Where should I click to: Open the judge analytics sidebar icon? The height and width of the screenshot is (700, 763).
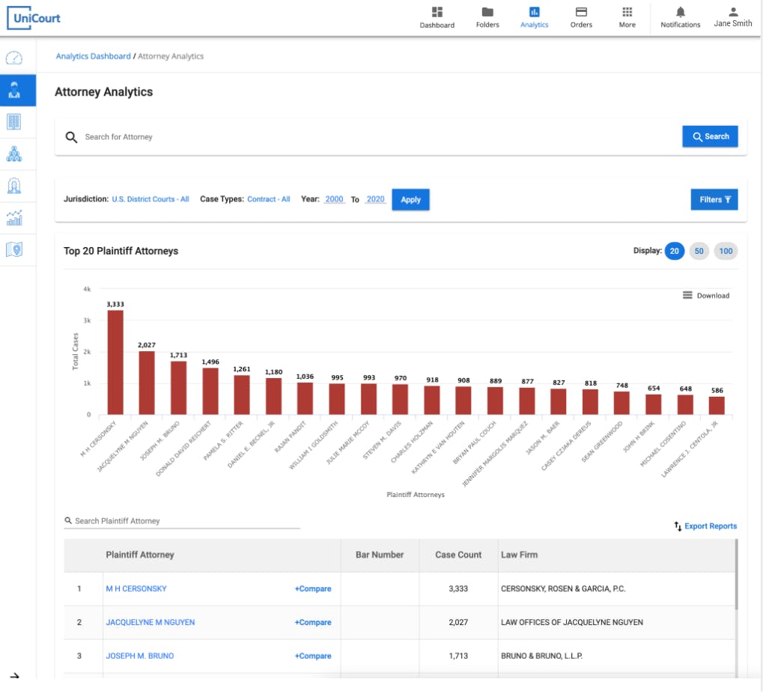14,186
